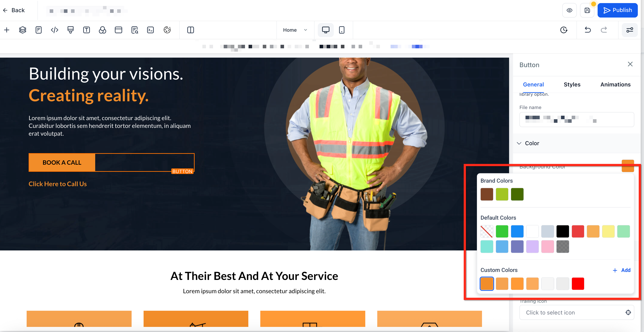This screenshot has width=644, height=332.
Task: Open the Layers panel icon
Action: [x=22, y=30]
